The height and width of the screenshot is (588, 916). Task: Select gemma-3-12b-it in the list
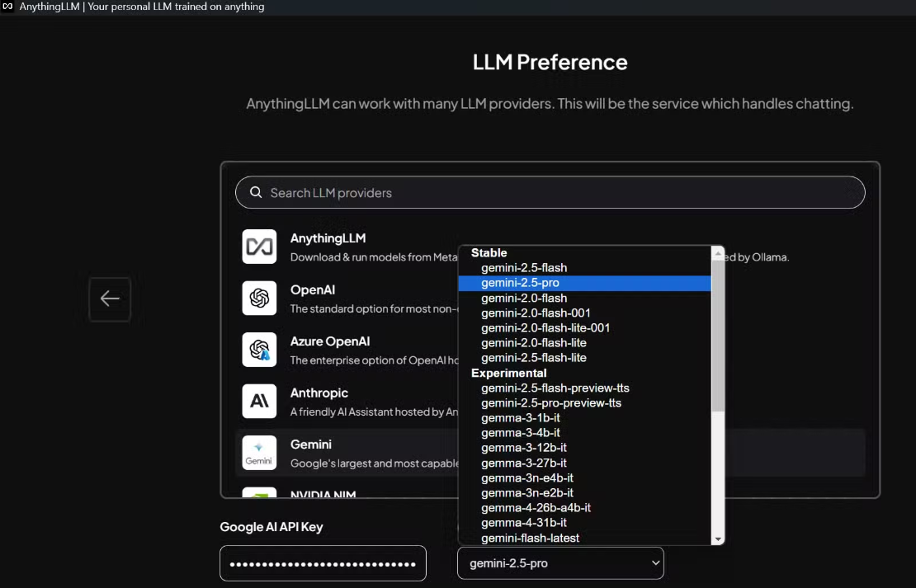[585, 447]
